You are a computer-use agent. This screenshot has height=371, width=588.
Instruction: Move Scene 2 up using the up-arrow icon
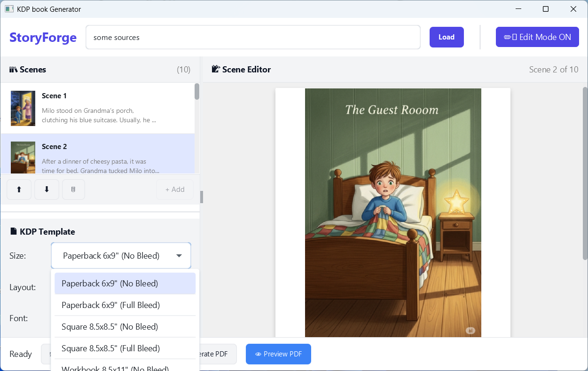coord(19,189)
